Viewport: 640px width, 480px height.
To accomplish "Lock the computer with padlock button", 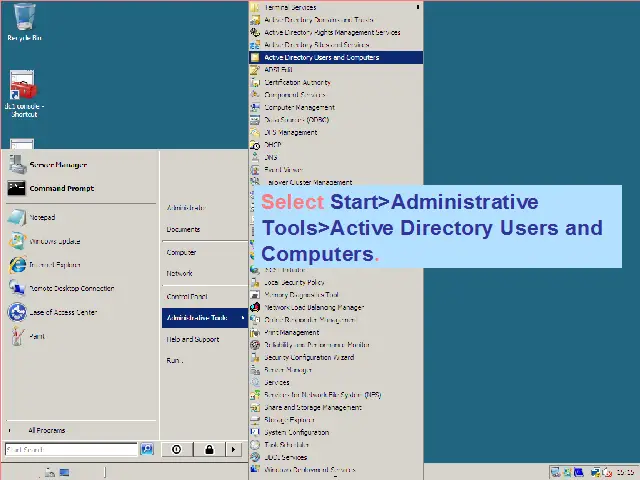I will tap(209, 449).
